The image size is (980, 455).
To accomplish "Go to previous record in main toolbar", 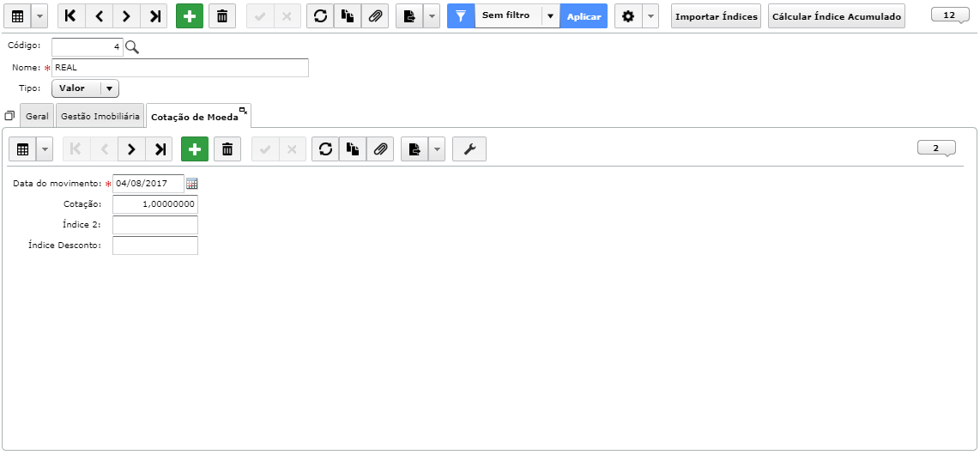I will pyautogui.click(x=99, y=17).
